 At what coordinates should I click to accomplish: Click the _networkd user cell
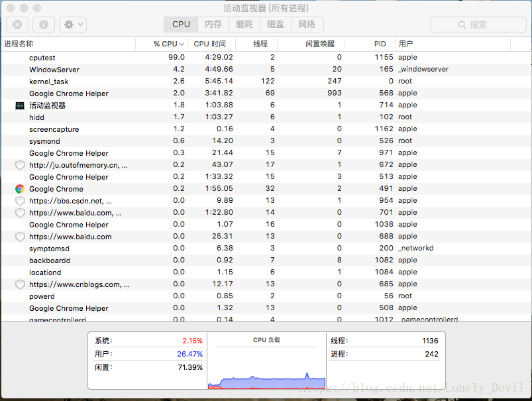416,248
